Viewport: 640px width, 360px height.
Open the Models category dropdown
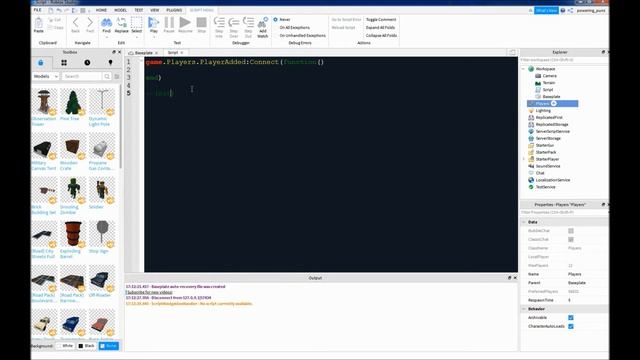tap(46, 76)
